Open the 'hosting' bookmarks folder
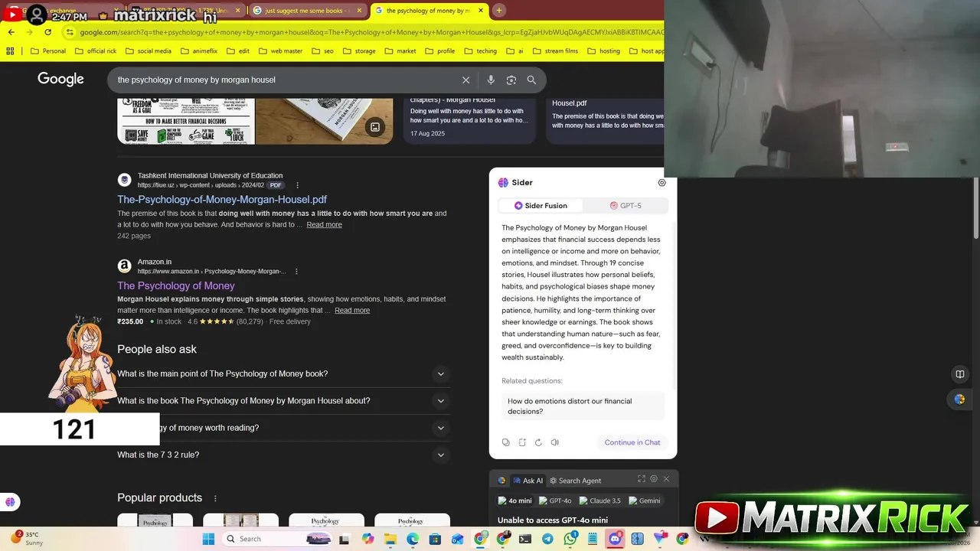Screen dimensions: 980x551 pyautogui.click(x=604, y=51)
